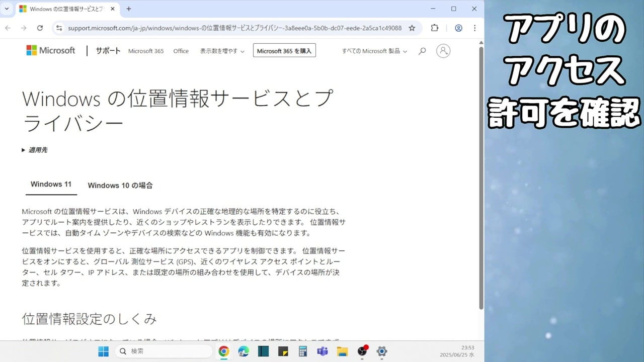The image size is (644, 362).
Task: Maximize the Chrome window
Action: pyautogui.click(x=454, y=9)
